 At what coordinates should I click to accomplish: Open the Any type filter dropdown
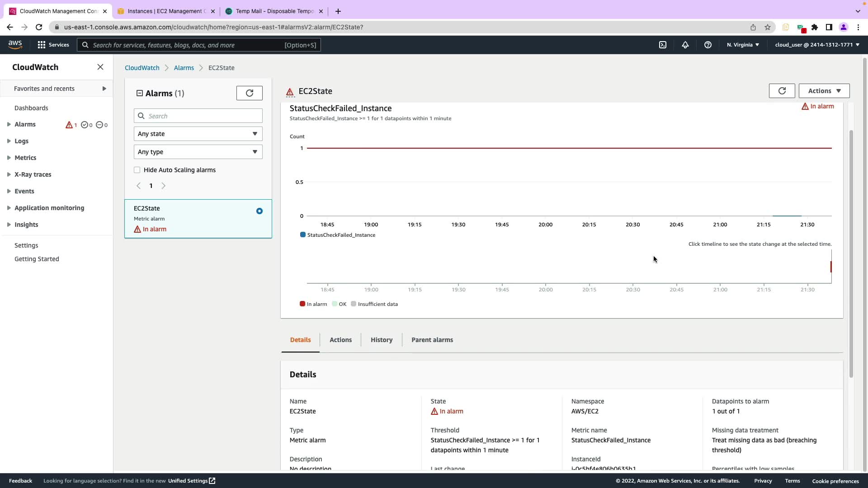[198, 152]
